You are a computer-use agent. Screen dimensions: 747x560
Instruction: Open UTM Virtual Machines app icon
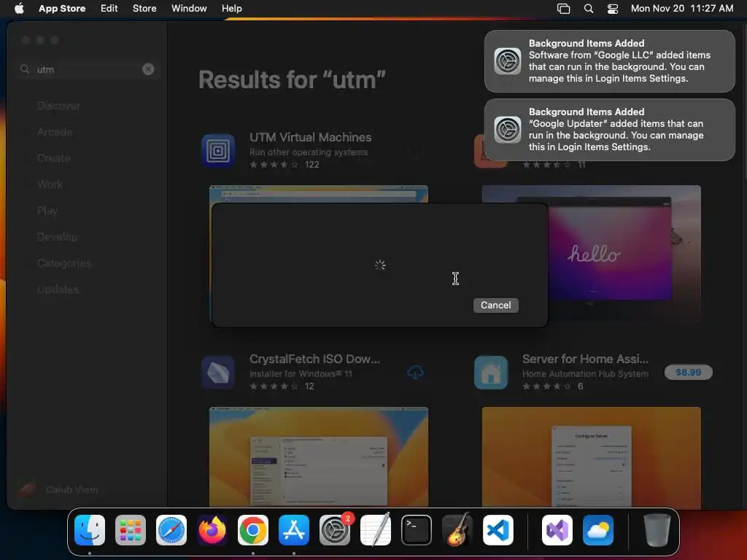[218, 151]
